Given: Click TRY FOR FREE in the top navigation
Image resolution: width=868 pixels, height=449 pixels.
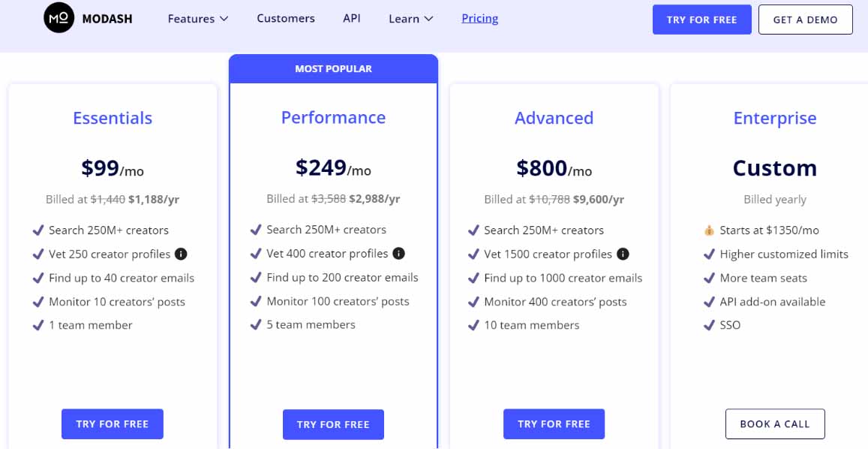Looking at the screenshot, I should (702, 20).
